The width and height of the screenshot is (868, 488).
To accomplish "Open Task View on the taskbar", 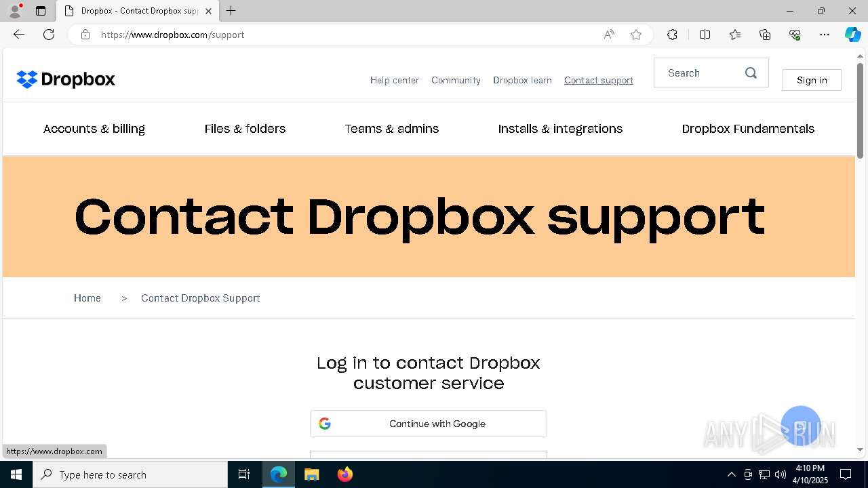I will click(244, 474).
